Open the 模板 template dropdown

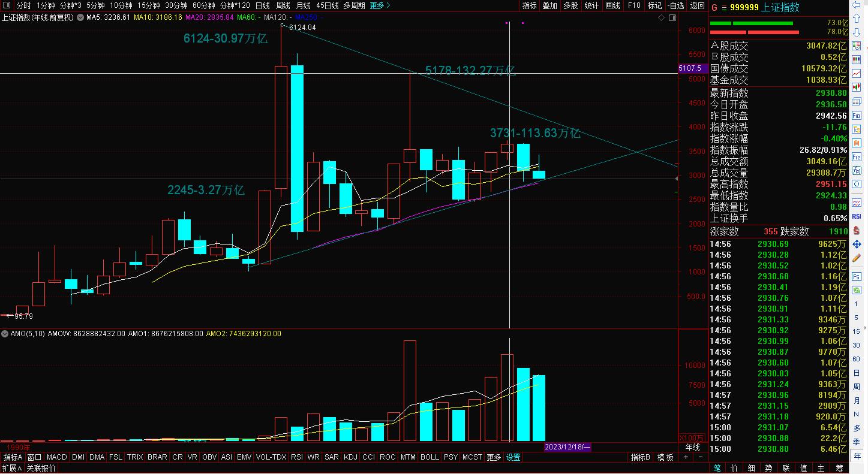coord(665,457)
